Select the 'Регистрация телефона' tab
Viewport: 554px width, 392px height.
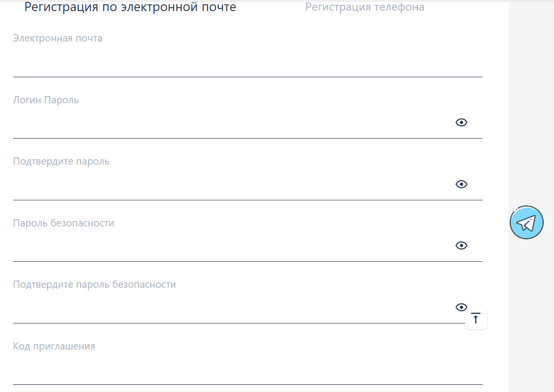(x=365, y=7)
